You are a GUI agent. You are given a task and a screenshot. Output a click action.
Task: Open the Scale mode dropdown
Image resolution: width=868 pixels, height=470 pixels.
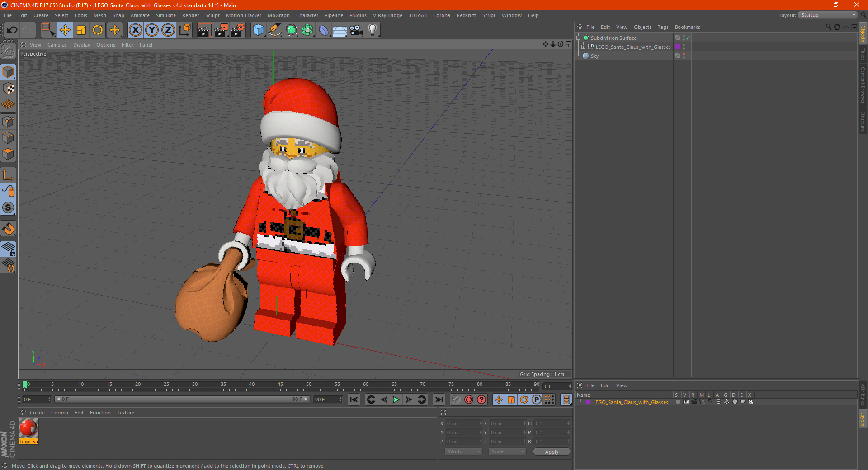[507, 451]
